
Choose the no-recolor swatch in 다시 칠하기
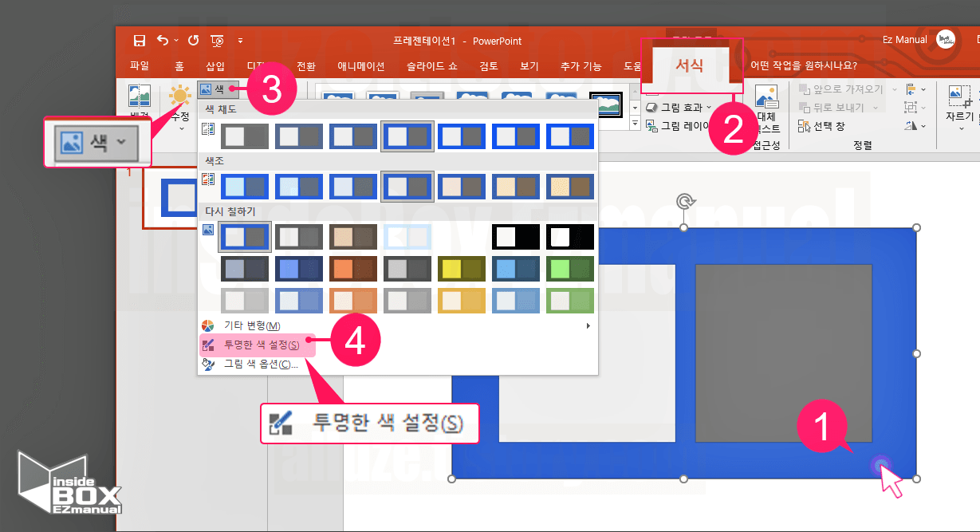245,237
